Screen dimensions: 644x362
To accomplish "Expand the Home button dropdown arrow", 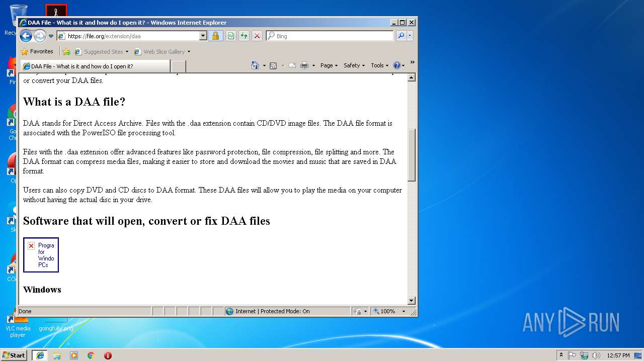I will coord(264,65).
